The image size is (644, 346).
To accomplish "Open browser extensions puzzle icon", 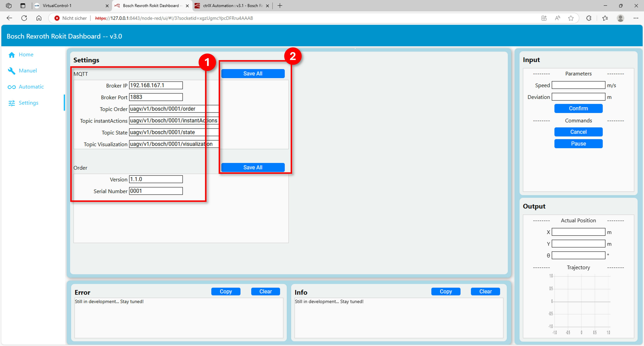I will [x=589, y=18].
